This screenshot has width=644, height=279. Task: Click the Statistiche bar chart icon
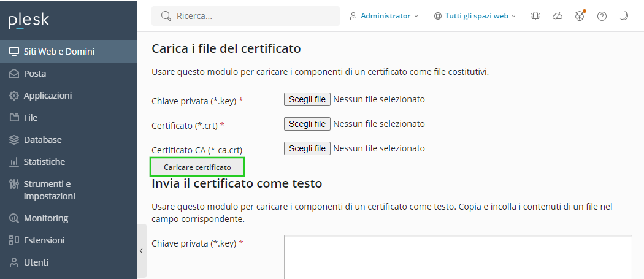pos(14,162)
